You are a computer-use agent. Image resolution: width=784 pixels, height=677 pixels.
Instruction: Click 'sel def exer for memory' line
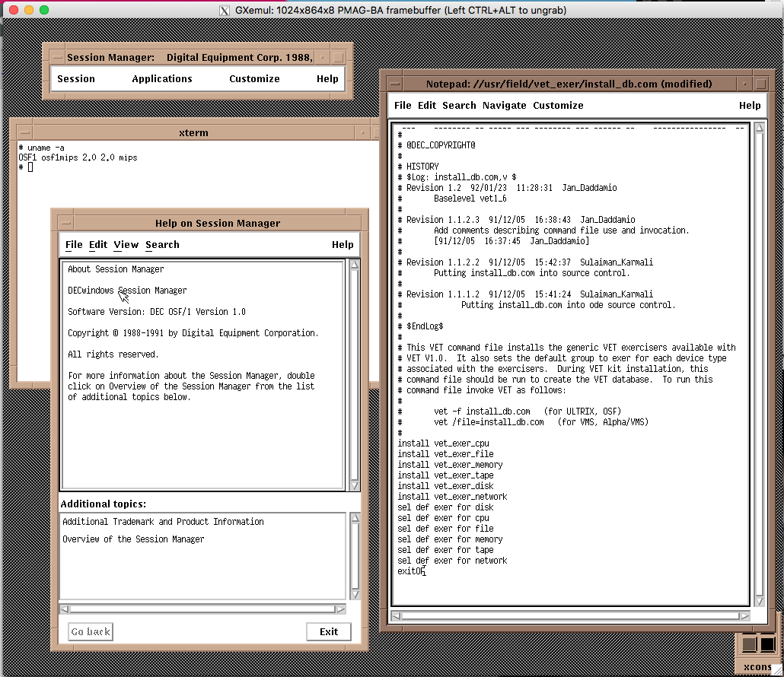[x=450, y=539]
